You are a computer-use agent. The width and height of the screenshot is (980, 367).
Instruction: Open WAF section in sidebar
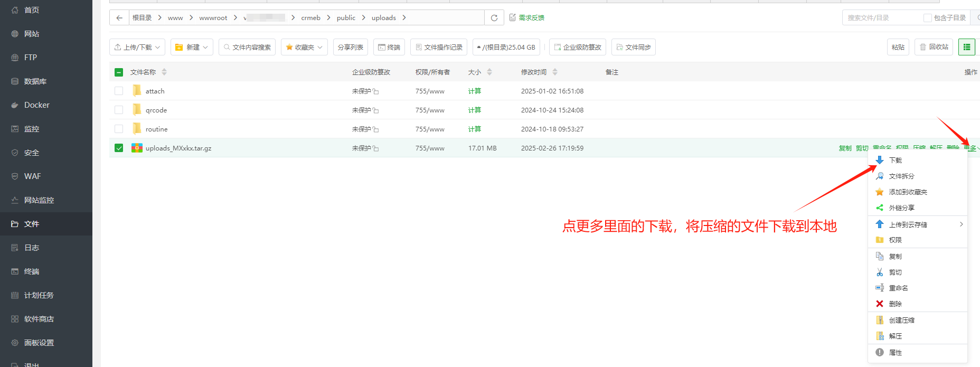32,176
